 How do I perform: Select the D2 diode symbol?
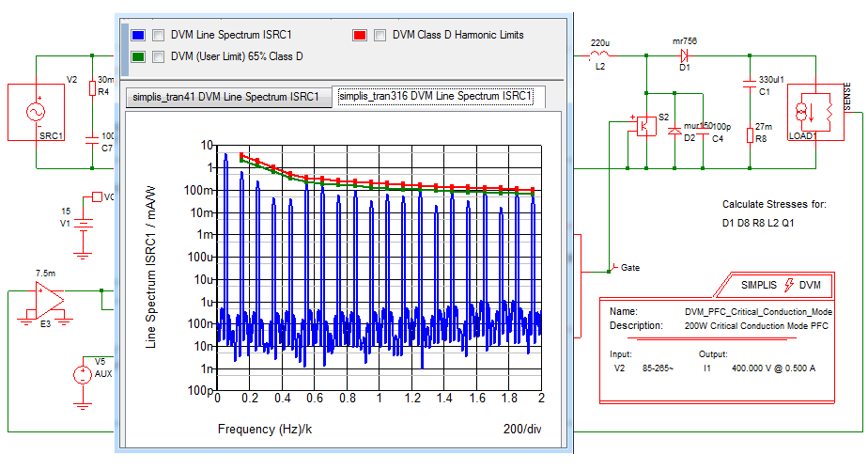tap(674, 131)
